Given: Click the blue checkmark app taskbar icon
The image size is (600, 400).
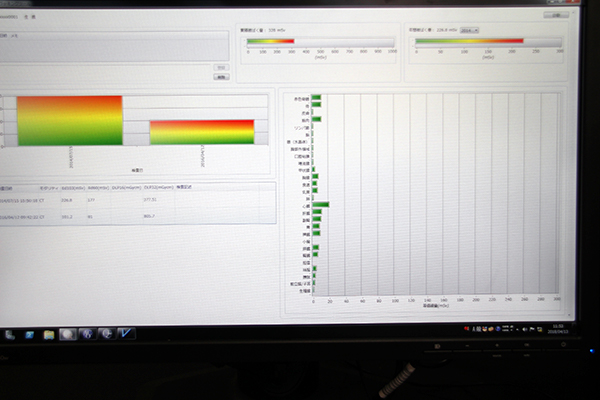Looking at the screenshot, I should [x=126, y=332].
